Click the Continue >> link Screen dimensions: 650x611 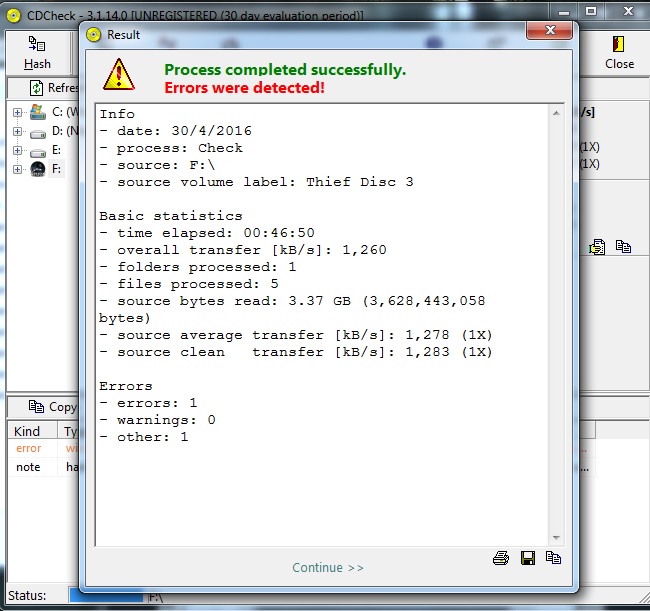point(328,567)
